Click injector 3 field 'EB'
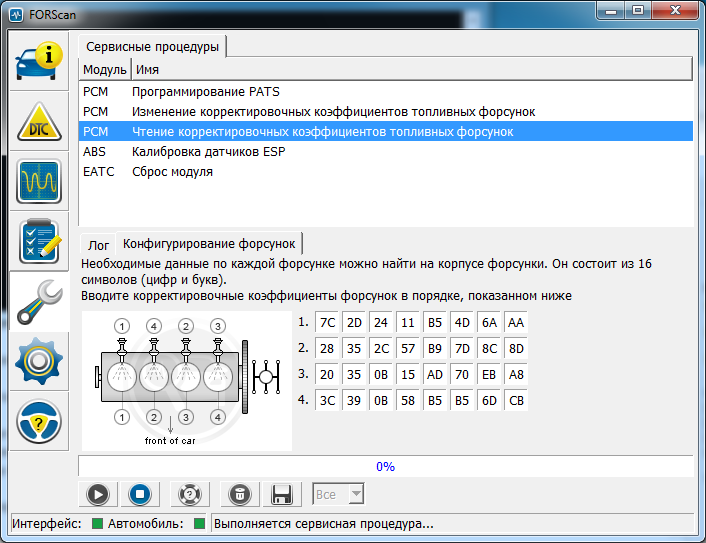Screen dimensions: 706x543 coord(489,375)
